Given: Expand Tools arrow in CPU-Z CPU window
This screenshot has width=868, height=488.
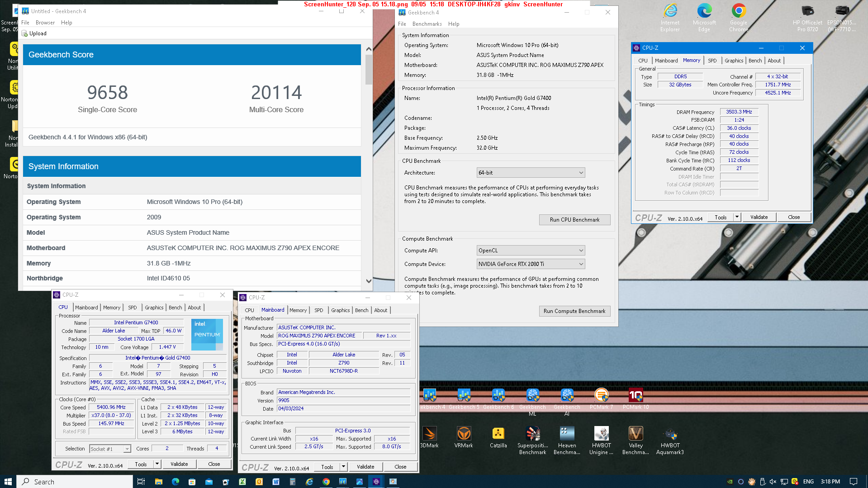Looking at the screenshot, I should (x=157, y=464).
